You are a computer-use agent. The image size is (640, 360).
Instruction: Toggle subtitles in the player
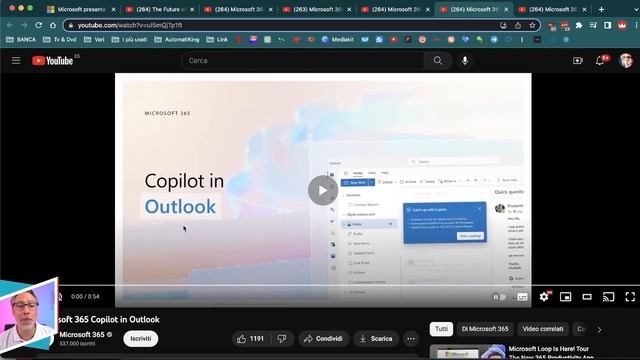(522, 297)
